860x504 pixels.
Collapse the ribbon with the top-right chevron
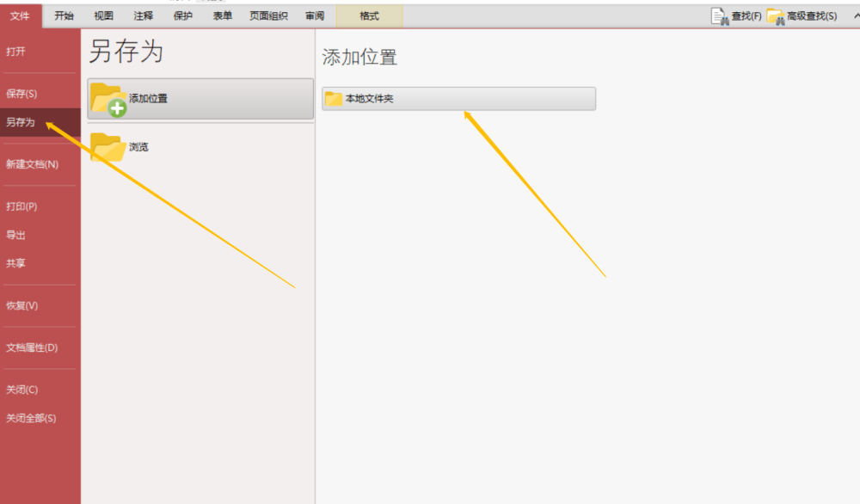(x=857, y=15)
